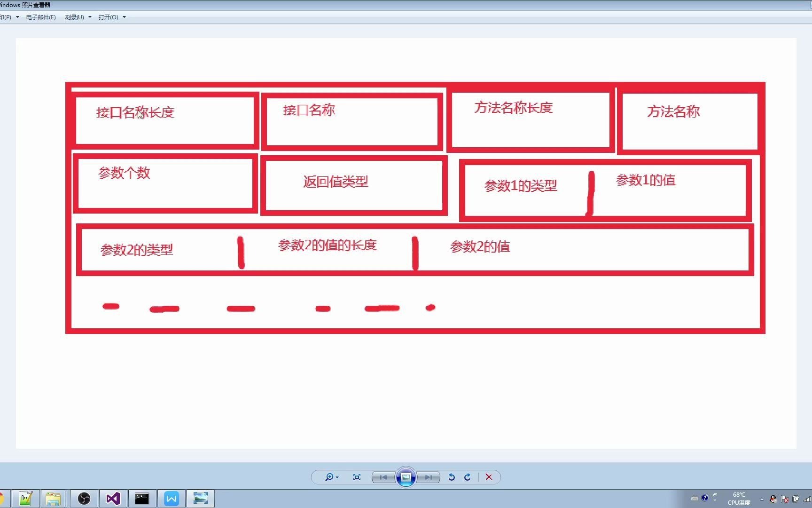This screenshot has height=508, width=812.
Task: Click the 参数1的值 label in image
Action: [646, 180]
